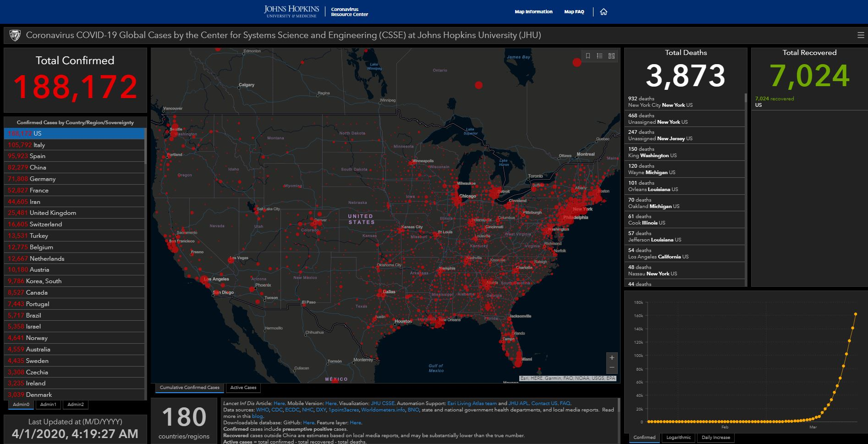This screenshot has height=444, width=868.
Task: Select Belgium in the country list
Action: coord(74,247)
